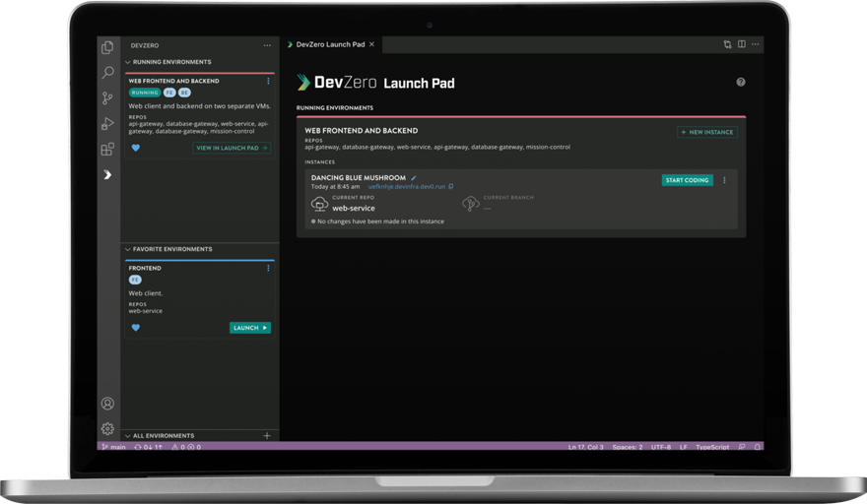The width and height of the screenshot is (867, 504).
Task: Click the 'Today at 8:45 am' timestamp
Action: [x=335, y=187]
